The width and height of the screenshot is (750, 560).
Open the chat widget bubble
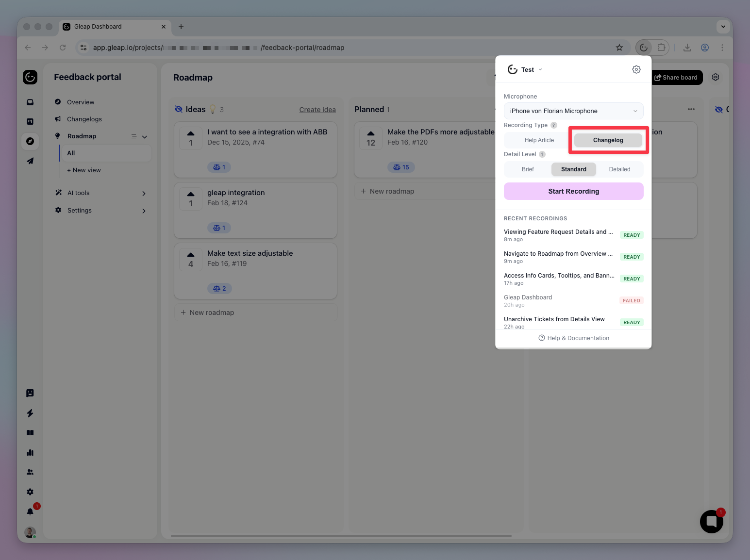(711, 522)
